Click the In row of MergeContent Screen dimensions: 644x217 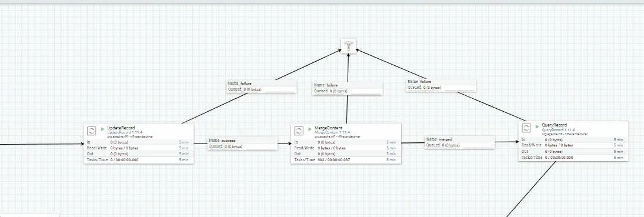point(346,142)
